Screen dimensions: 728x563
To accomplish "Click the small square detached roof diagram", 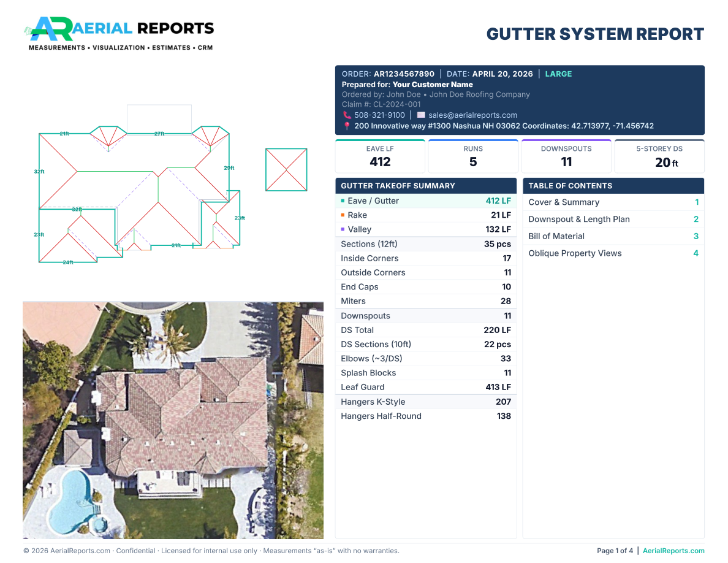I will (x=286, y=169).
